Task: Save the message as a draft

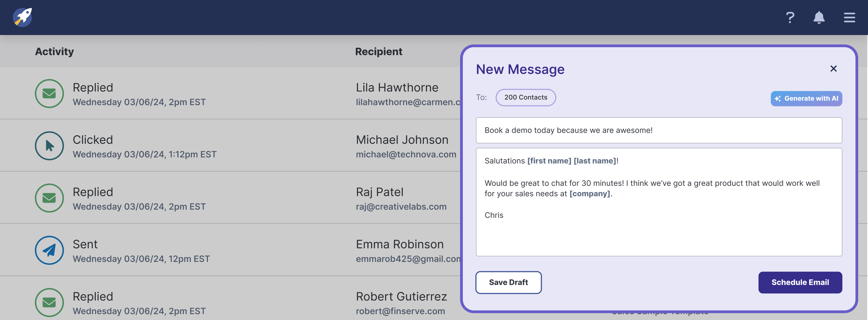Action: [x=508, y=282]
